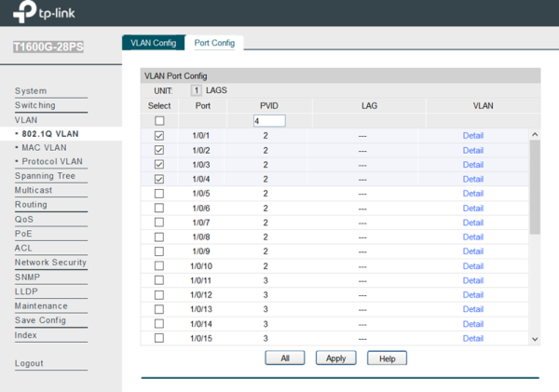Switch to the VLAN Config tab
Screen dimensions: 559x392
point(153,43)
